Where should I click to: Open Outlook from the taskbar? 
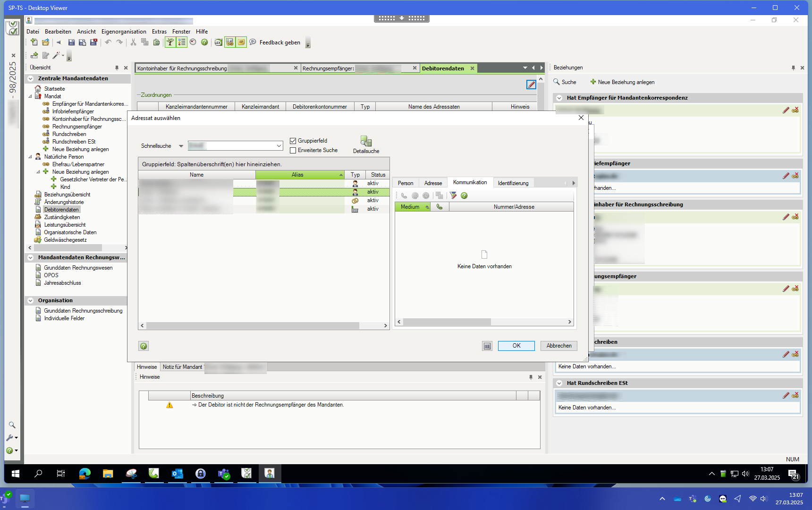coord(178,474)
